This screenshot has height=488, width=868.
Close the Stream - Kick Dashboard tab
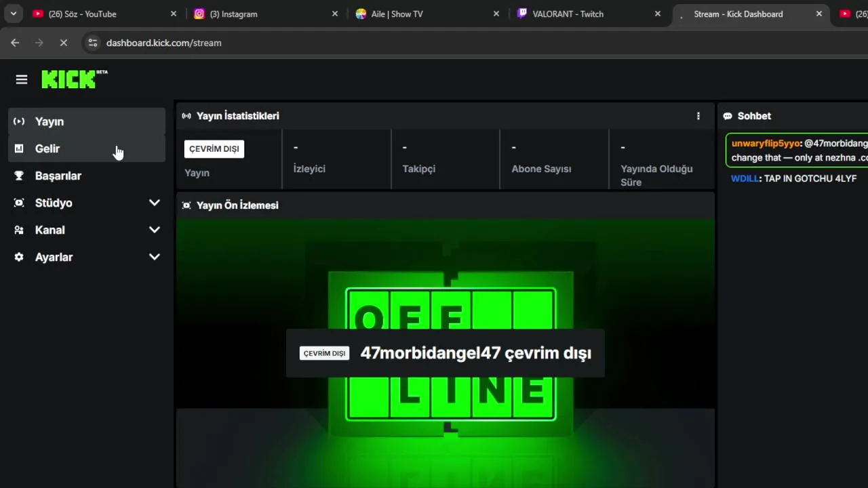point(819,14)
